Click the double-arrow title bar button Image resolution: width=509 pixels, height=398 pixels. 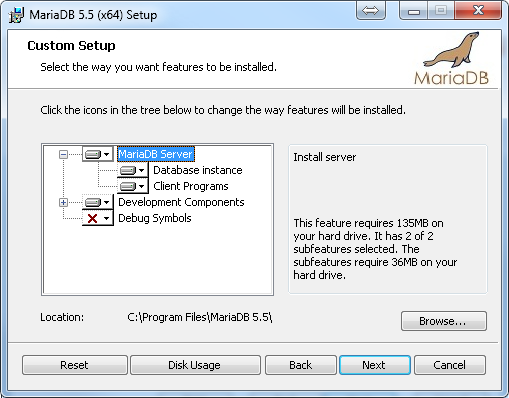tap(371, 11)
